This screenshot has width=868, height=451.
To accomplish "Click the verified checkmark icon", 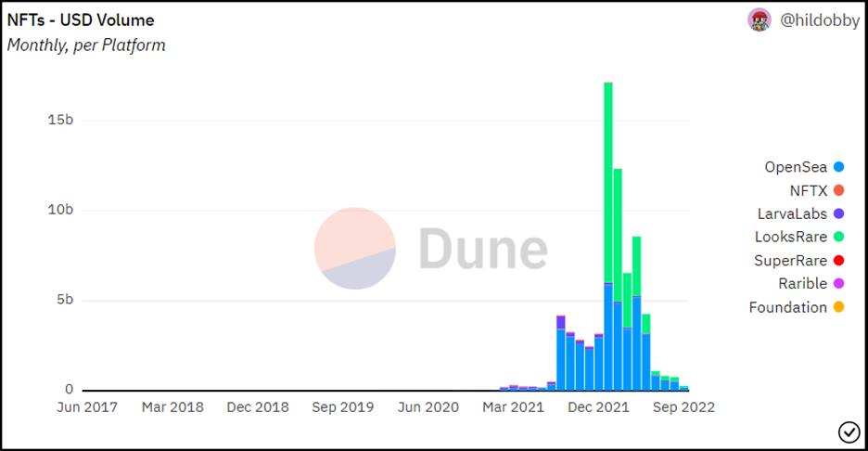I will pyautogui.click(x=849, y=432).
